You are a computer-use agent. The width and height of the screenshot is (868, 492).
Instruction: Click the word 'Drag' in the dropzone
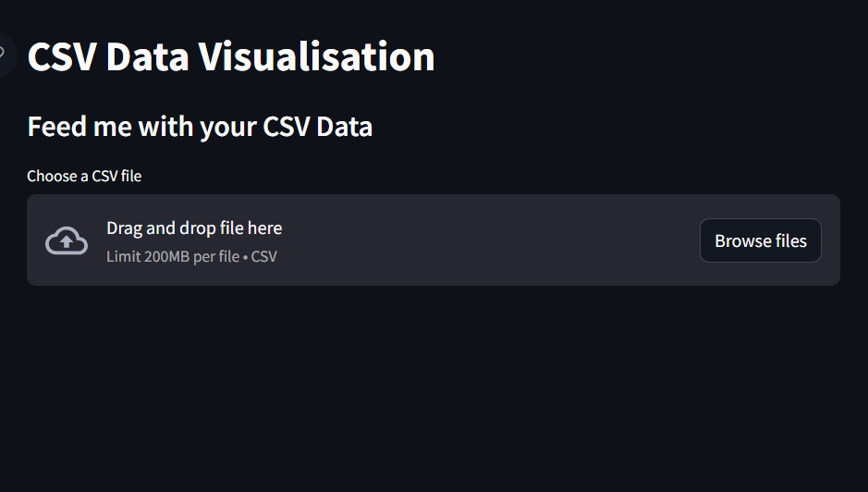coord(124,228)
